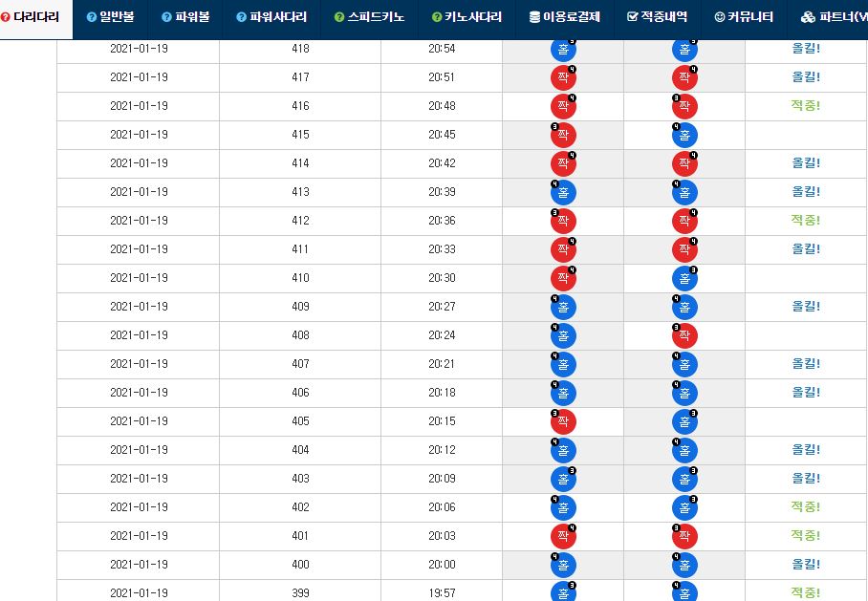Select 파워사다리 in the navigation bar
Viewport: 868px width, 601px height.
coord(271,17)
